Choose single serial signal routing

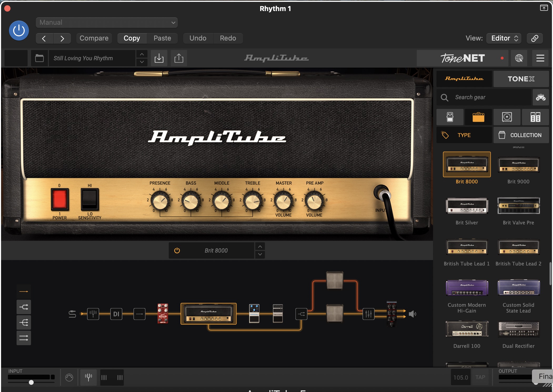(24, 292)
